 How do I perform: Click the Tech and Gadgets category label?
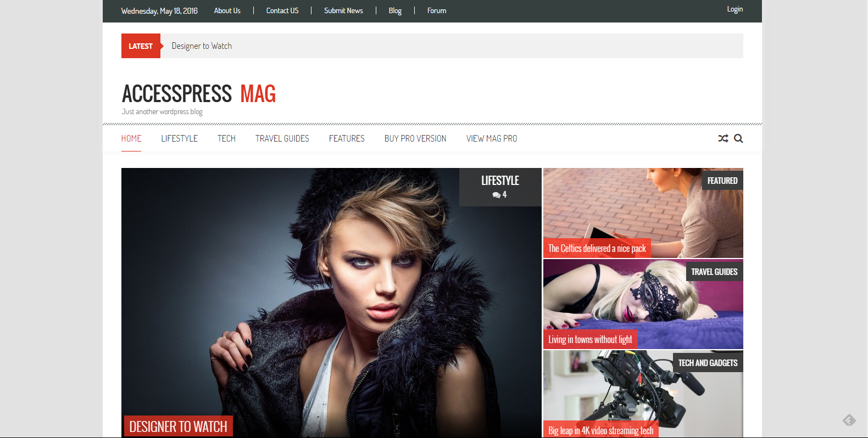pos(708,363)
